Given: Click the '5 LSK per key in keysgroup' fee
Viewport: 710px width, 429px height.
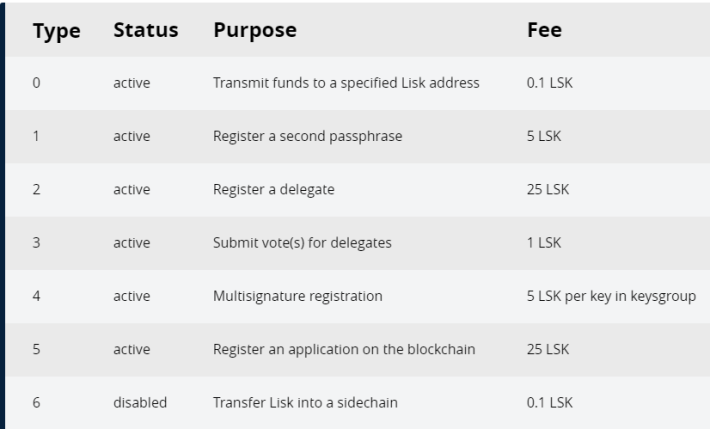Looking at the screenshot, I should point(611,296).
